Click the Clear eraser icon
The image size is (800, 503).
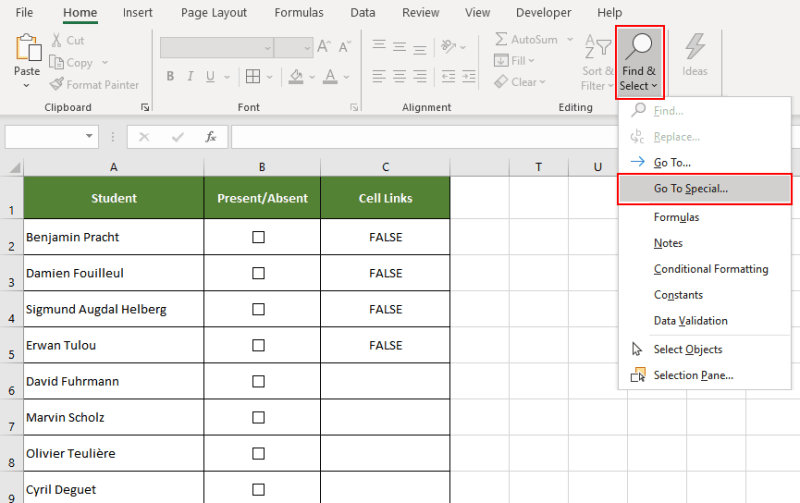[501, 82]
